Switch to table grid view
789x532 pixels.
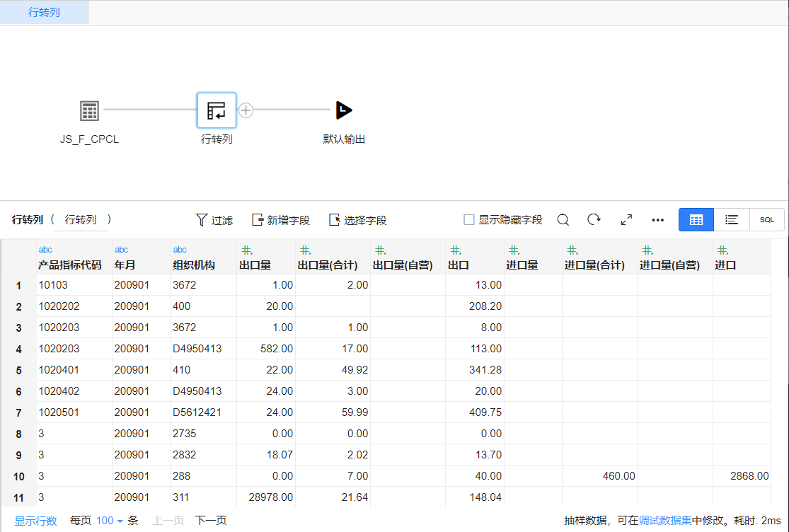pos(696,220)
